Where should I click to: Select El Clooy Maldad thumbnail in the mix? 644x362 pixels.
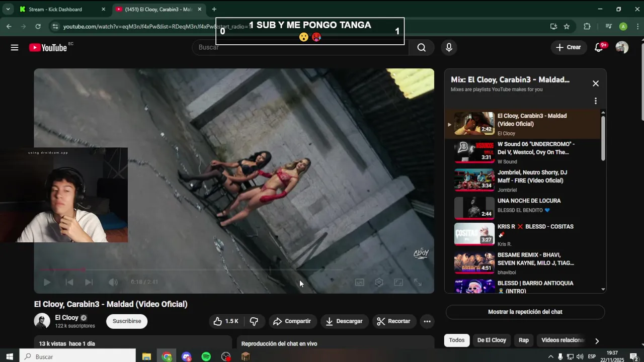474,124
